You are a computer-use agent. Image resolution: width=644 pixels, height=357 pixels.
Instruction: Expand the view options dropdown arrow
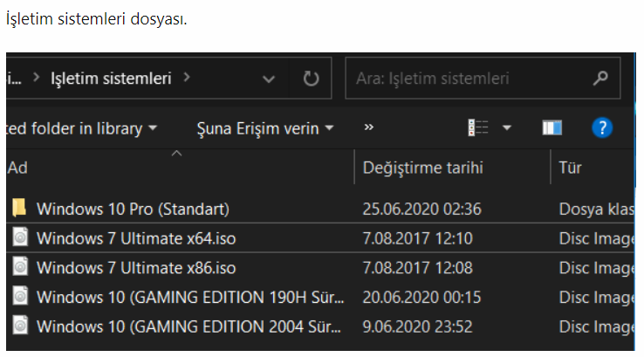(x=506, y=128)
